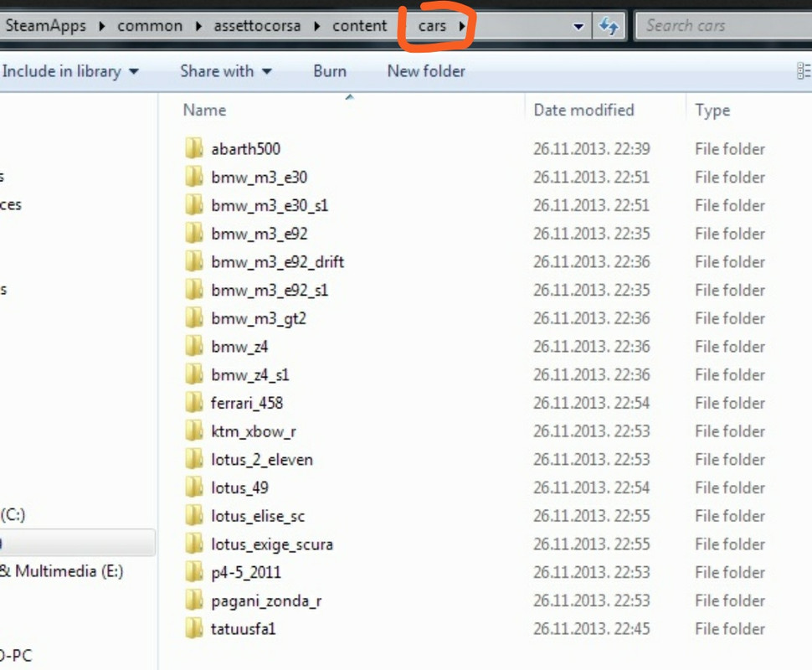Click File folder type for lotus_elise_sc
The image size is (812, 670).
click(x=730, y=516)
